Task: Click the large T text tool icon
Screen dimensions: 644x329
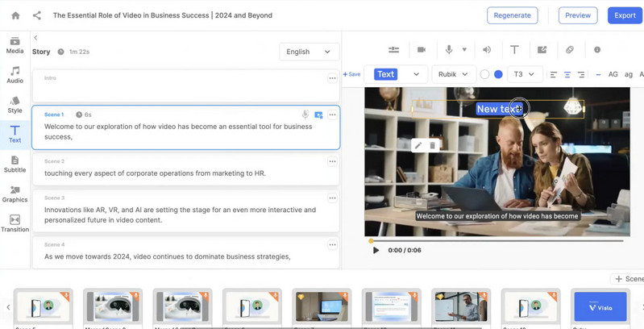Action: [514, 50]
